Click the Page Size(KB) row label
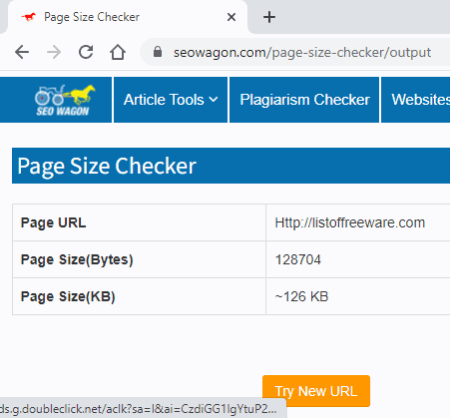This screenshot has width=450, height=418. tap(68, 296)
